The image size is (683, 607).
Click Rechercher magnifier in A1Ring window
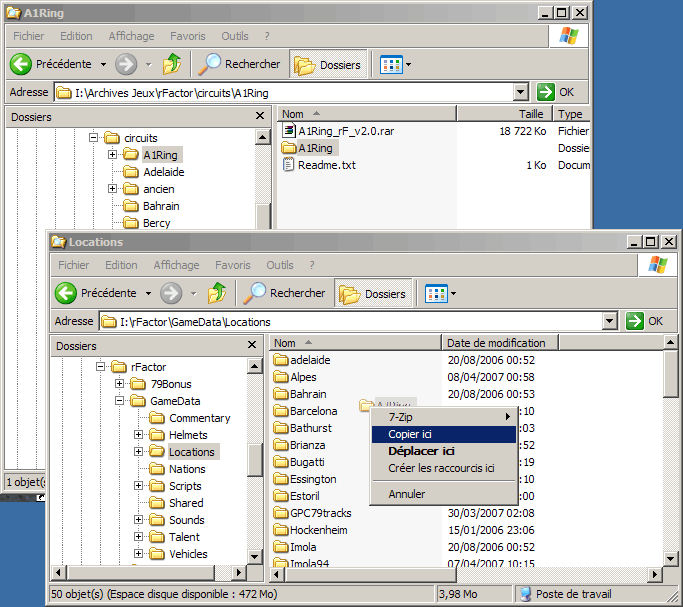pos(209,64)
